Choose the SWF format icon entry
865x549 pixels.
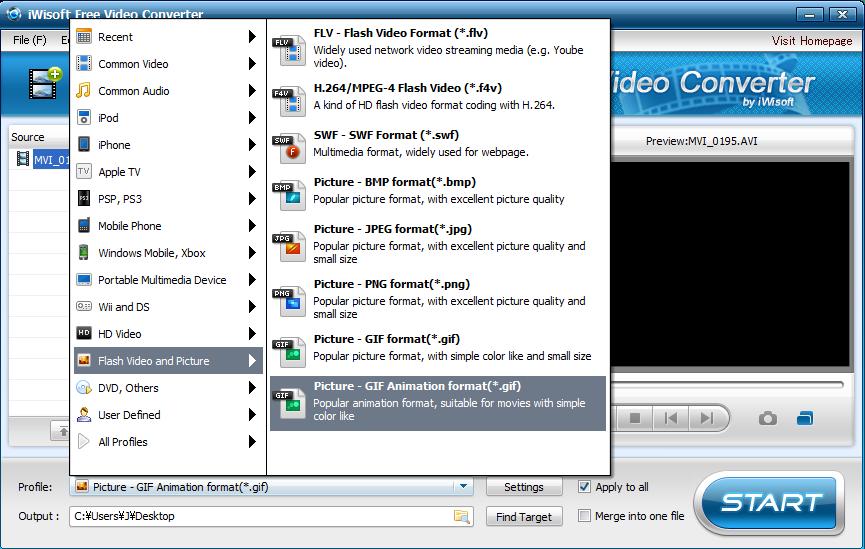[x=290, y=148]
